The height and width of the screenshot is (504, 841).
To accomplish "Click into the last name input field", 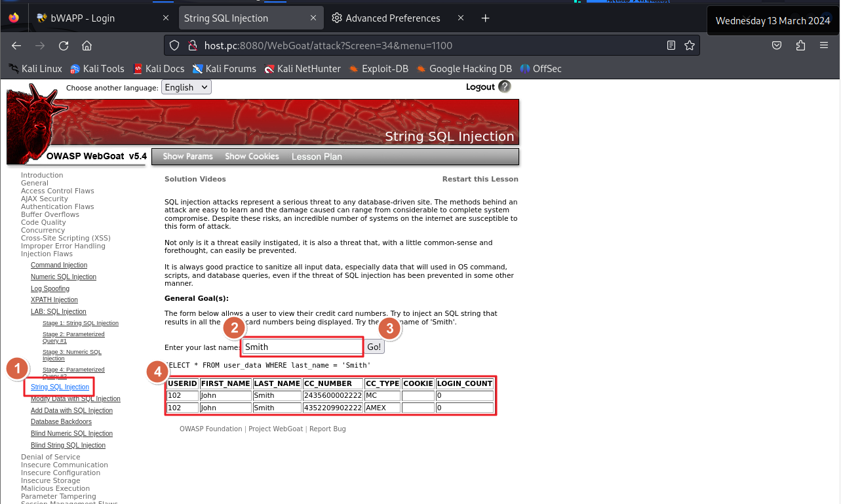I will (302, 347).
